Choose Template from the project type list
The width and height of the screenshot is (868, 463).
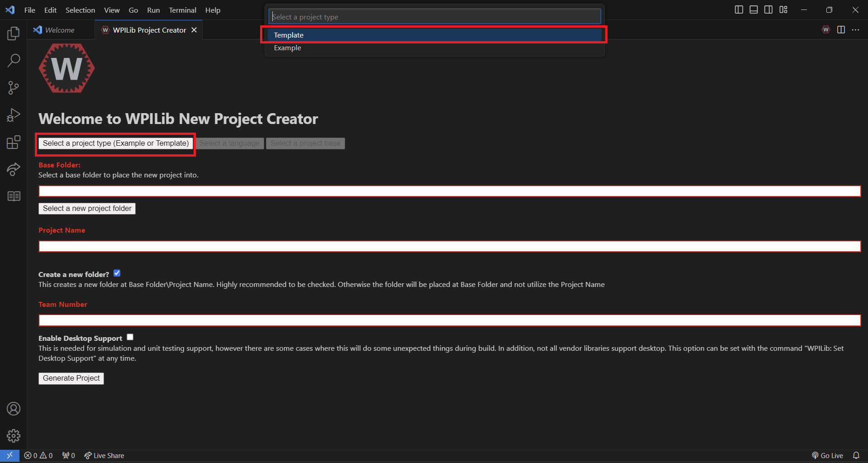[434, 35]
